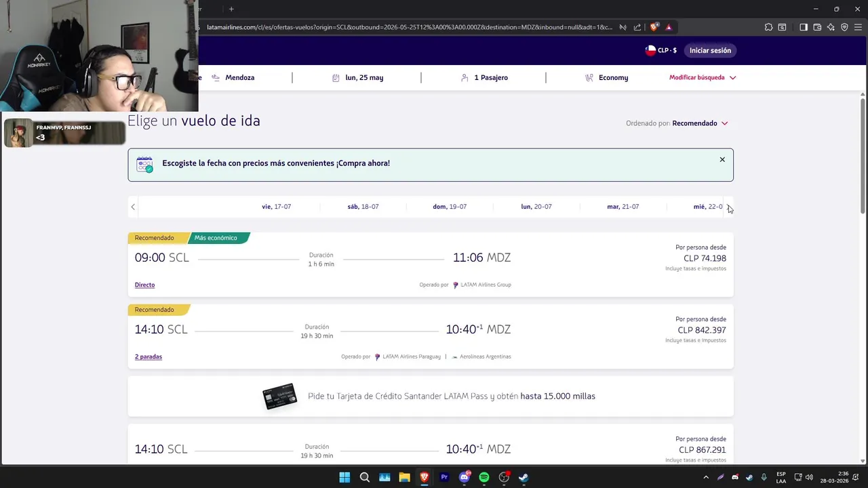Open Steam from taskbar

click(x=524, y=477)
